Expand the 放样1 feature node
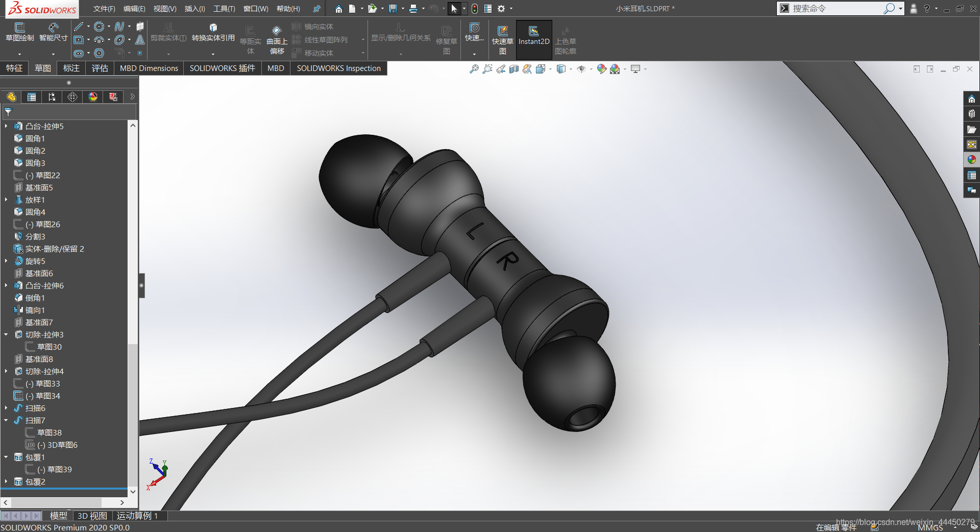Viewport: 980px width, 532px height. coord(6,200)
